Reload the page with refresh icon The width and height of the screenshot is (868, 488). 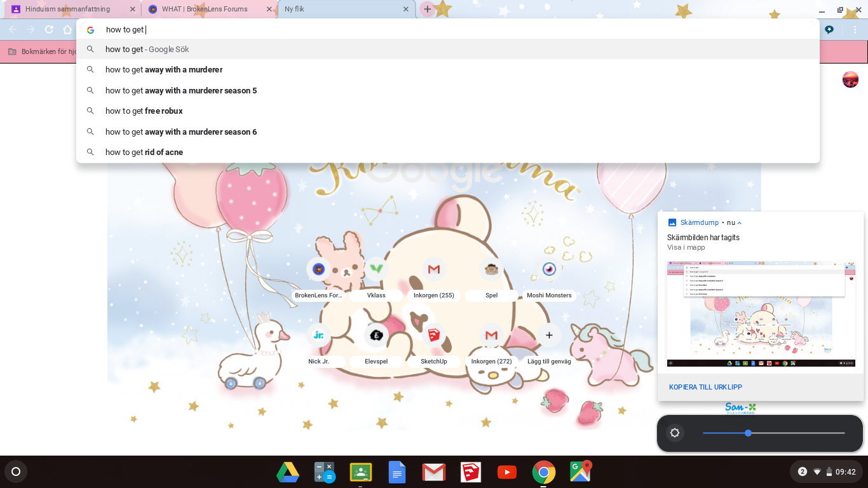pos(49,30)
